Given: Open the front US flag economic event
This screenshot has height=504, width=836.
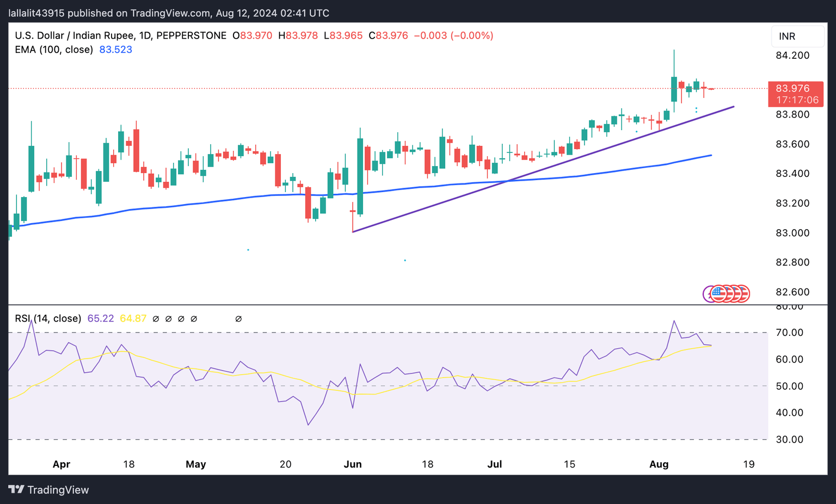Looking at the screenshot, I should tap(718, 294).
